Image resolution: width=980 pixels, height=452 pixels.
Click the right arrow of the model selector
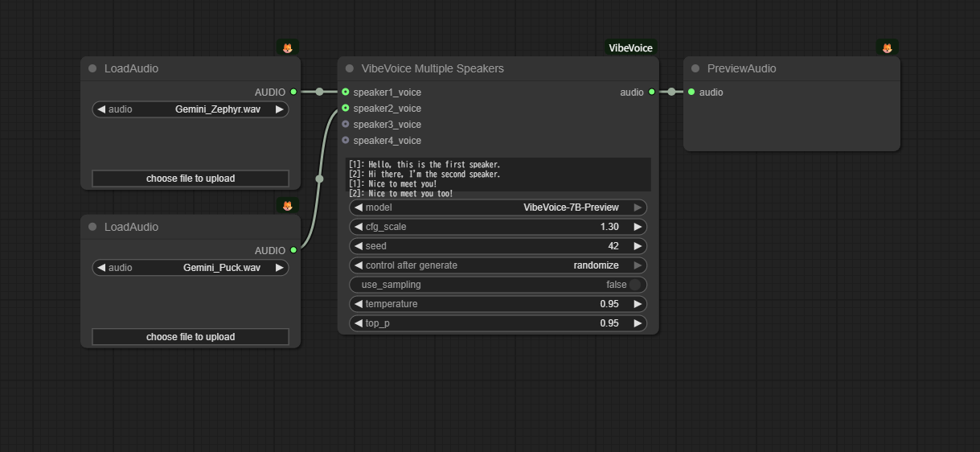tap(638, 208)
